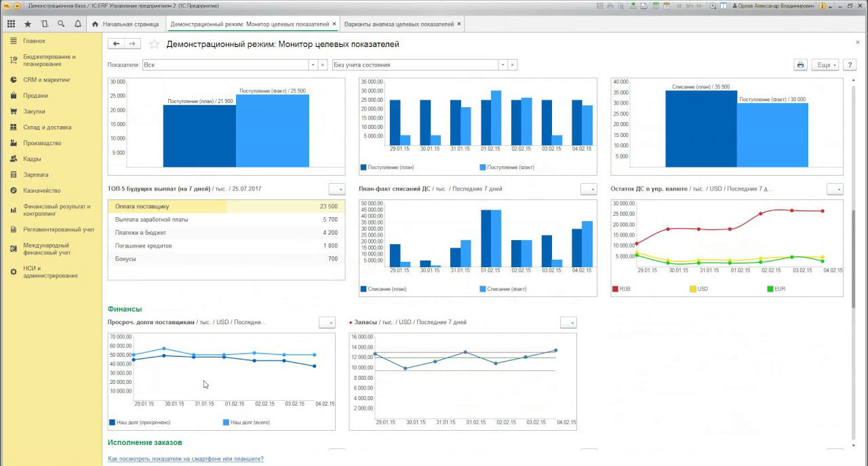Open the Help question mark button
Image resolution: width=868 pixels, height=466 pixels.
point(849,65)
